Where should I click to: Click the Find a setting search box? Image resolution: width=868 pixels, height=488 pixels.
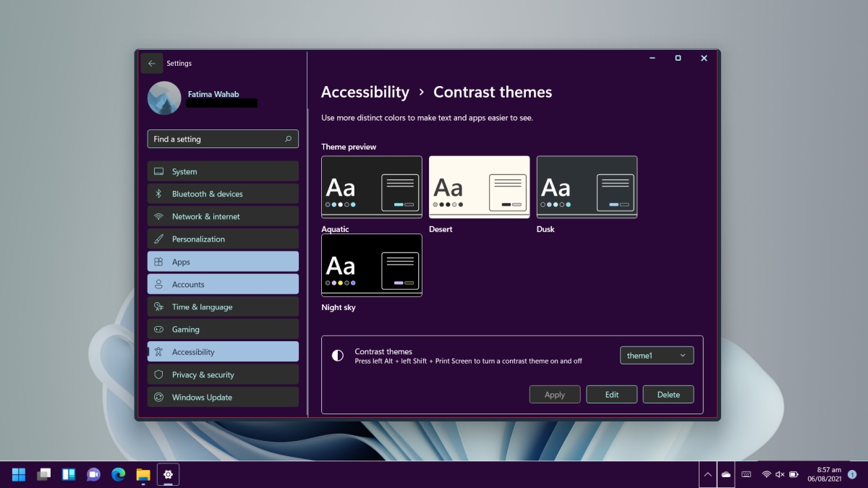click(x=223, y=139)
